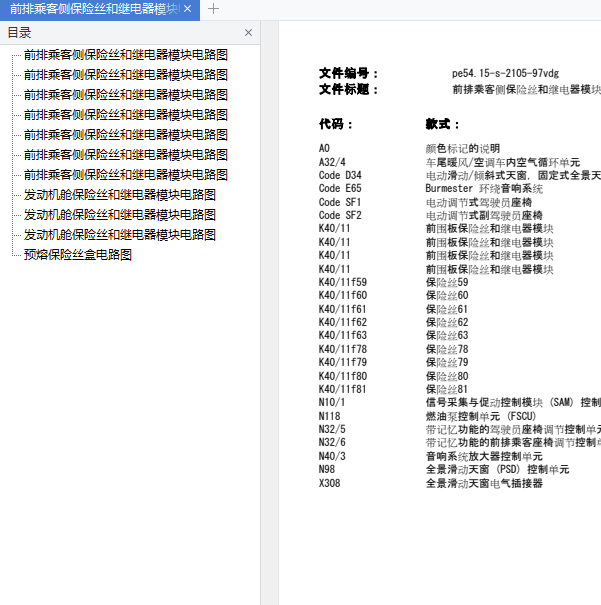
Task: Click 全景滑动天窗电气插接器 description
Action: 484,483
